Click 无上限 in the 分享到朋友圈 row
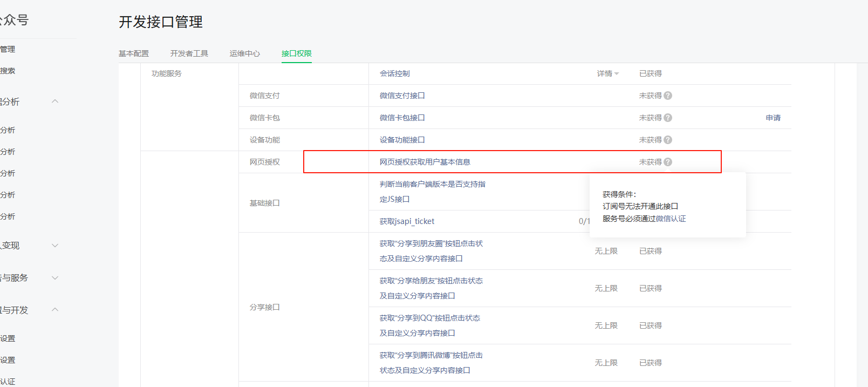 [606, 251]
